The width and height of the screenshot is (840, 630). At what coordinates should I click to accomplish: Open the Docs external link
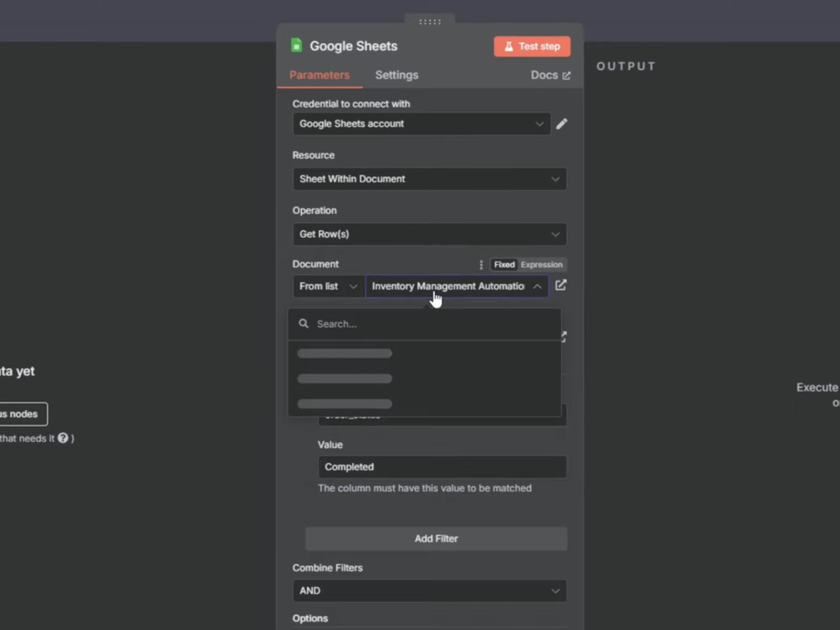(x=550, y=75)
